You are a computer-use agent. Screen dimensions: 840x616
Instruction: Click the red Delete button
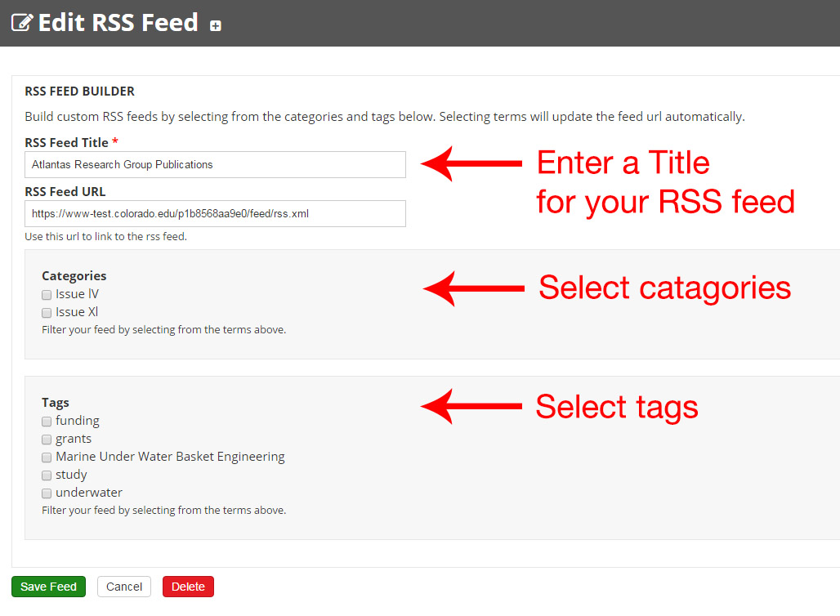click(188, 587)
